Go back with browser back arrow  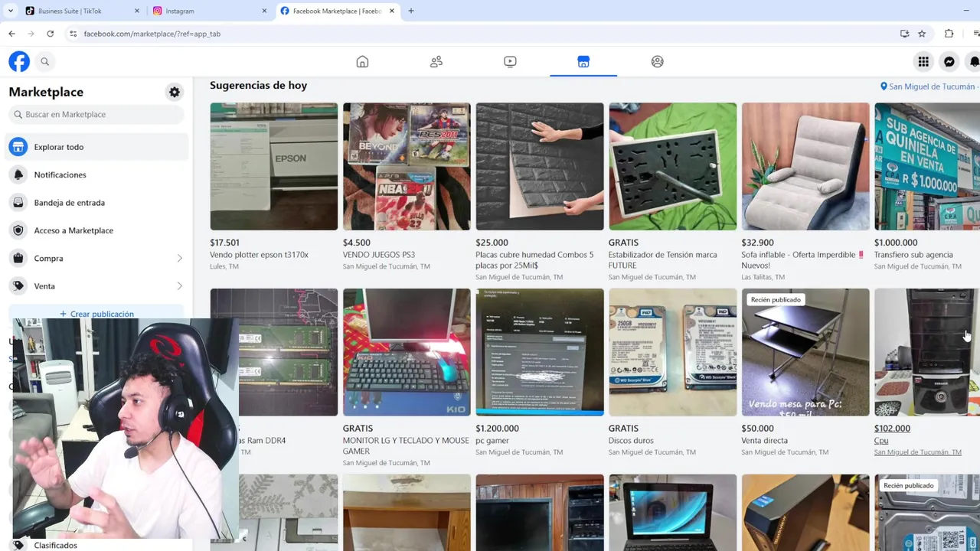(11, 34)
